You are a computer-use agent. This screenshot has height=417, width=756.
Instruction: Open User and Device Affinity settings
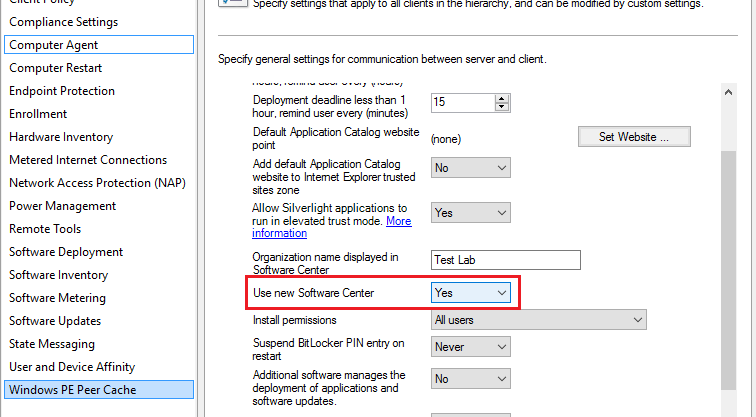[x=72, y=367]
